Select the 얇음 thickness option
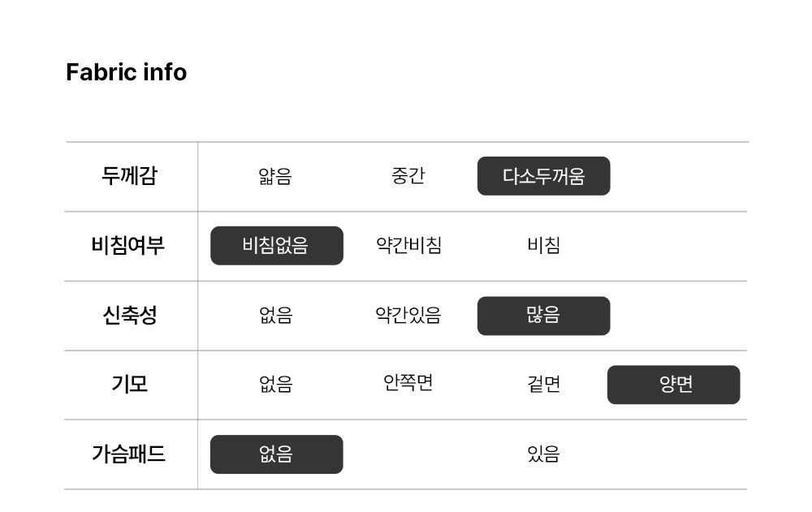812x512 pixels. tap(275, 176)
